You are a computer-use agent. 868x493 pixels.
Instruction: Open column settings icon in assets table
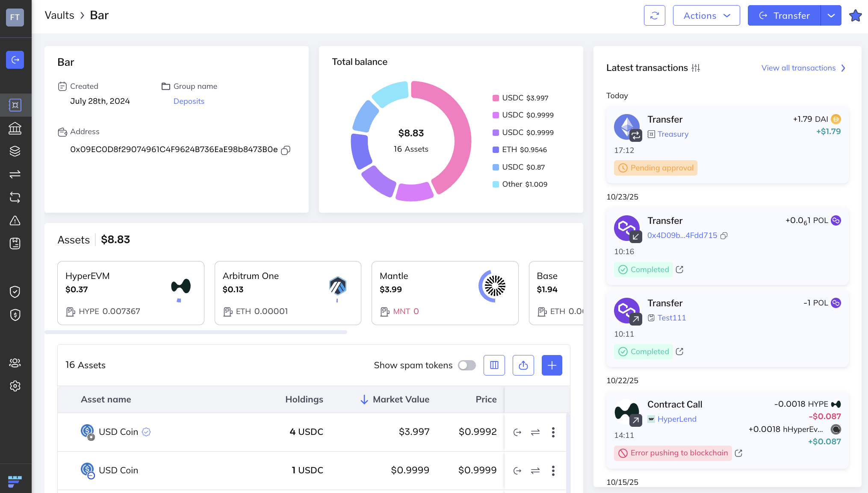494,365
